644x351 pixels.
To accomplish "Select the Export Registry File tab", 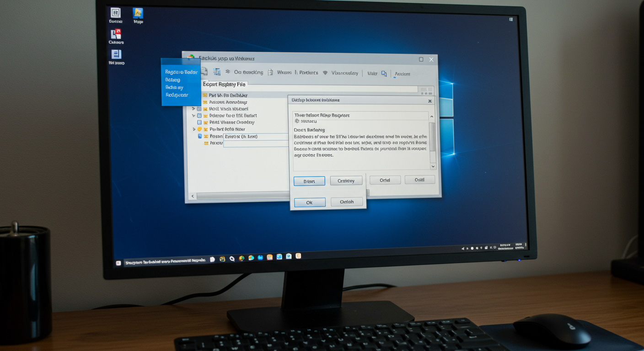I will [x=224, y=84].
